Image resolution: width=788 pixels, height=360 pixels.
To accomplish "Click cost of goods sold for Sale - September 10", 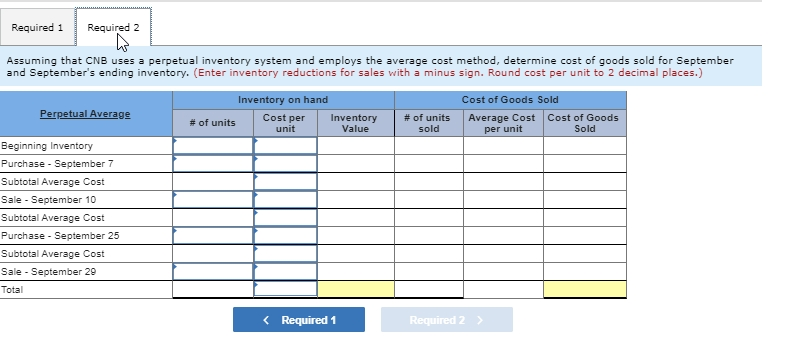I will (x=585, y=200).
